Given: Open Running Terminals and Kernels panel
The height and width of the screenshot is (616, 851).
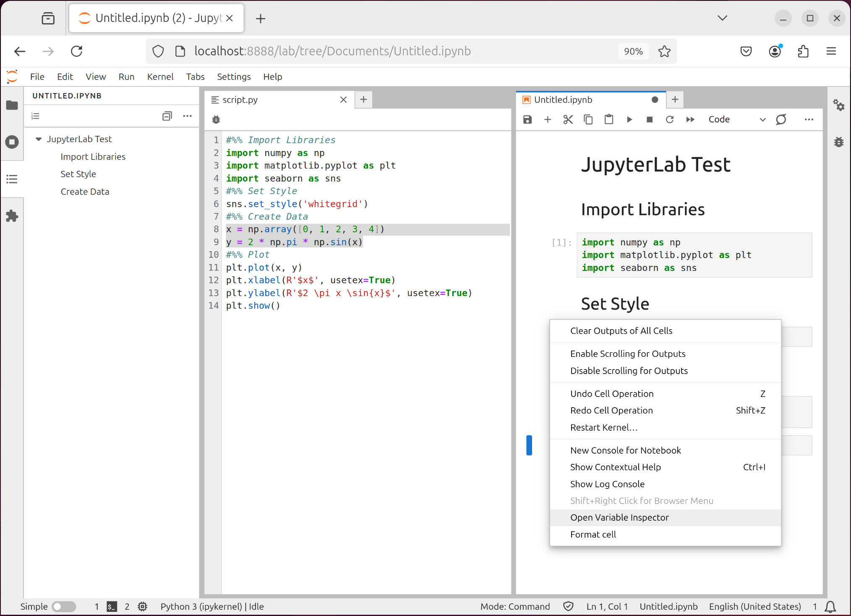Looking at the screenshot, I should (12, 142).
